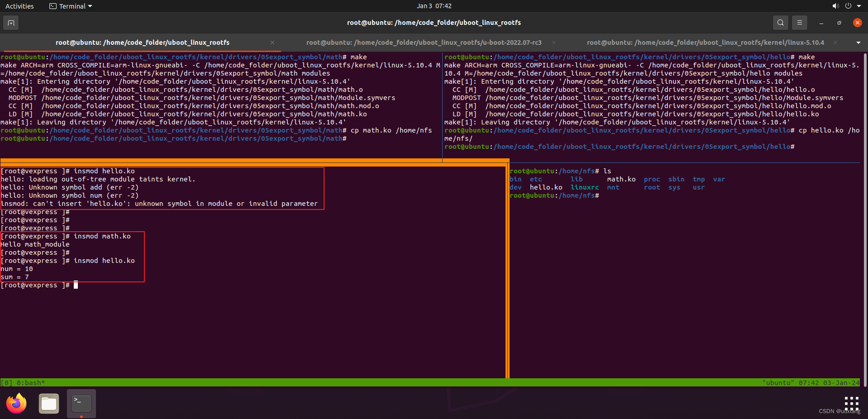Click 'hello: Unknown symbol num' error line

pyautogui.click(x=70, y=195)
